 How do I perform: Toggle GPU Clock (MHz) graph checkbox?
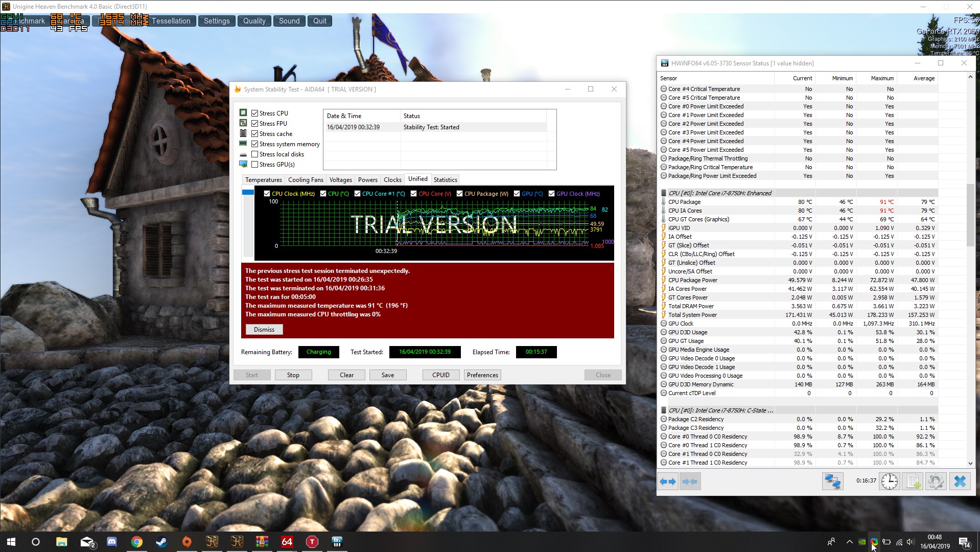551,193
